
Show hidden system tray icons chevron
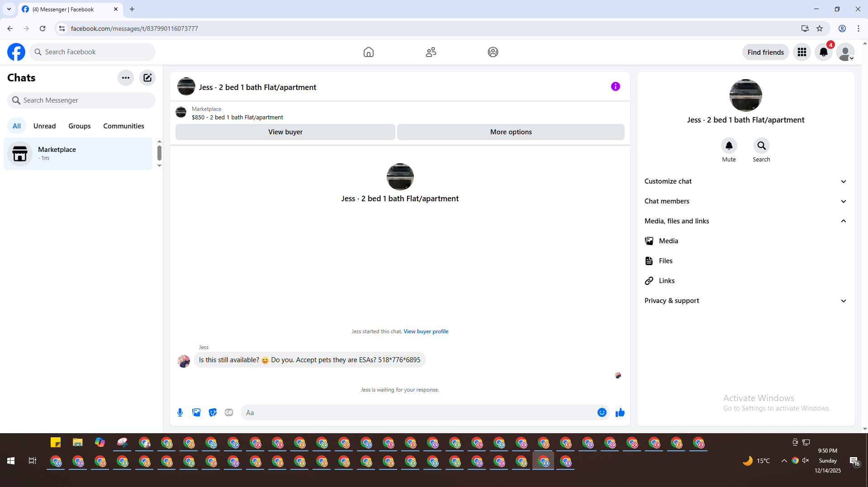point(784,461)
